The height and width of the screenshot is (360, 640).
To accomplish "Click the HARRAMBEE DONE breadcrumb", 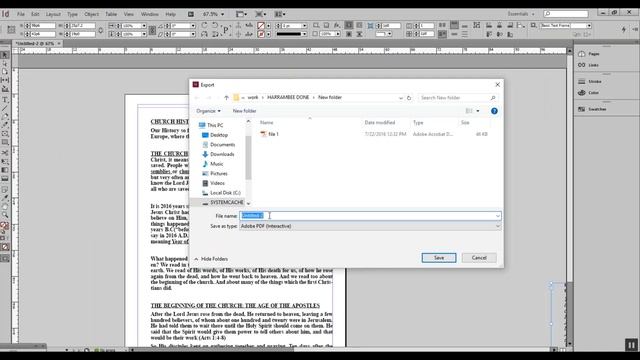I will pos(288,98).
